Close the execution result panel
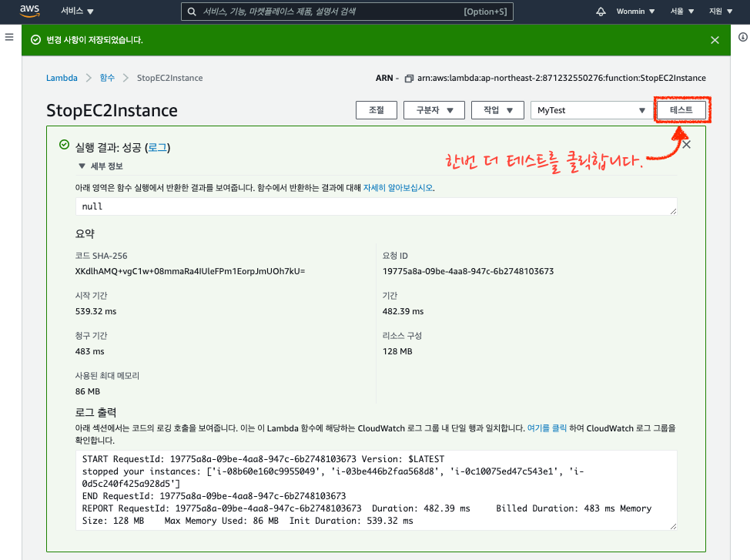The image size is (750, 560). point(686,145)
